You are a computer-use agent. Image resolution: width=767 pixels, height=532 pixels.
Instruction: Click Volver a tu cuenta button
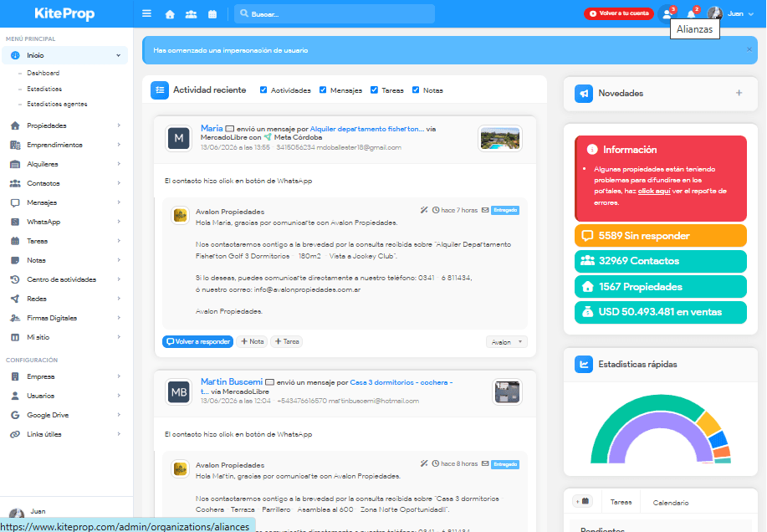point(619,13)
